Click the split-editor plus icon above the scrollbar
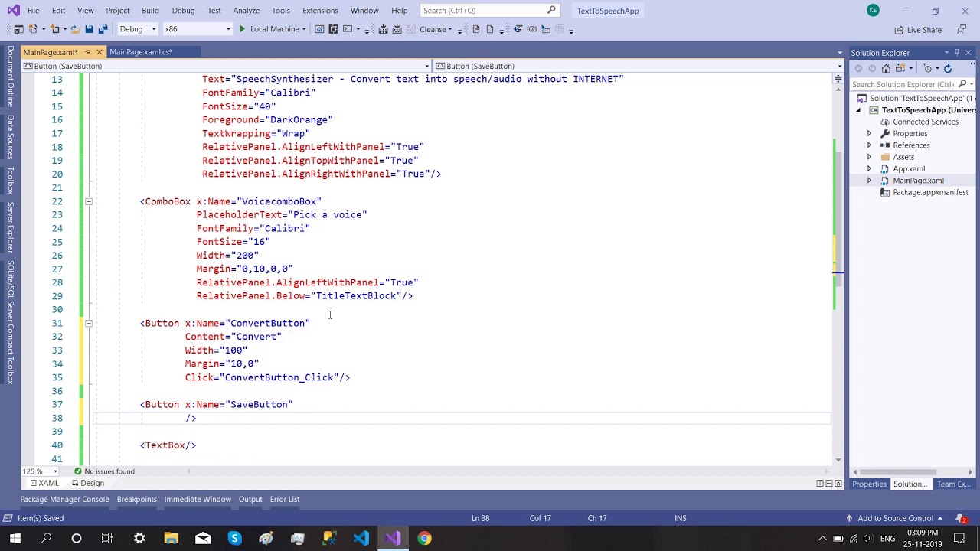 838,79
